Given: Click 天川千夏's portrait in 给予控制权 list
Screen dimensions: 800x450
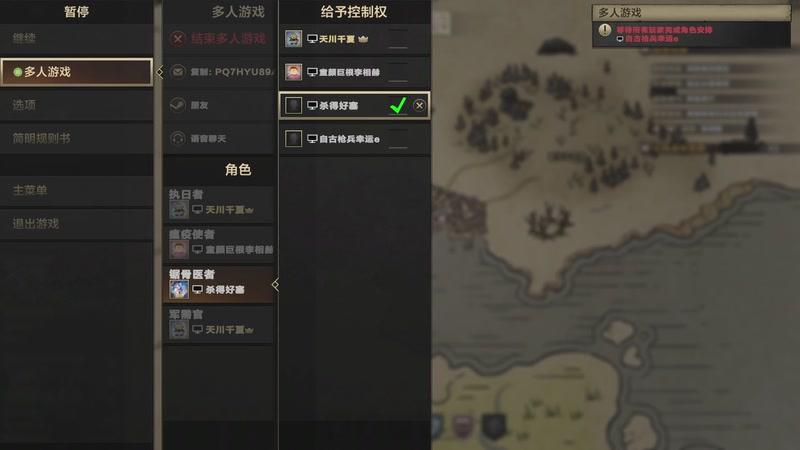Looking at the screenshot, I should [x=293, y=39].
